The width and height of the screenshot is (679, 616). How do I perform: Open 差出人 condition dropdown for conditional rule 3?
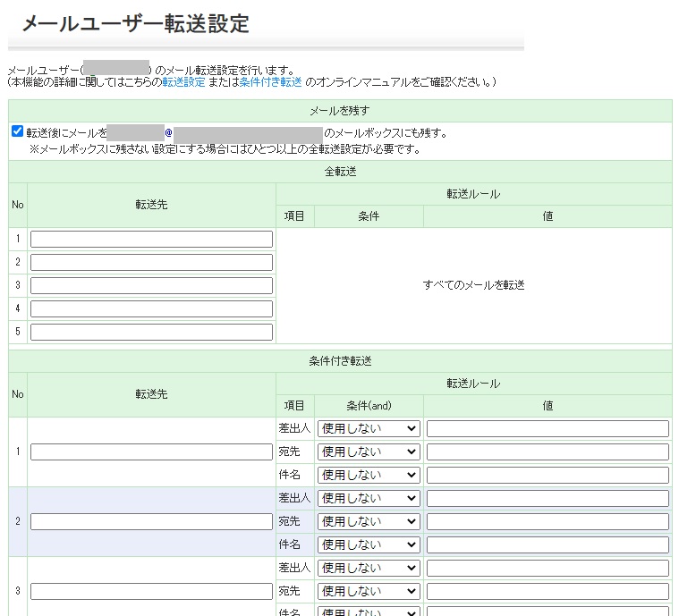tap(369, 569)
